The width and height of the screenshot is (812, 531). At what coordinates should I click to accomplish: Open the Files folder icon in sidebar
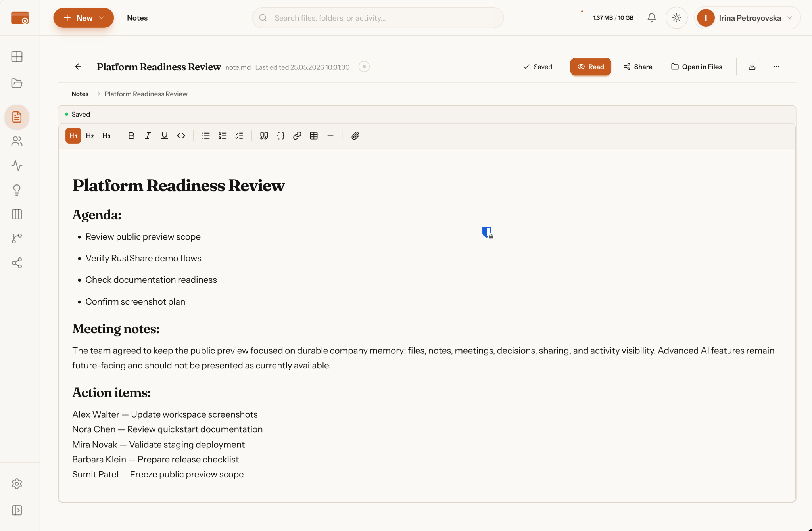click(x=17, y=83)
